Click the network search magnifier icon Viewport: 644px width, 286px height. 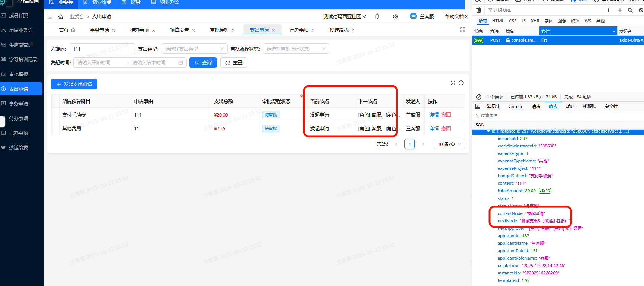point(630,10)
